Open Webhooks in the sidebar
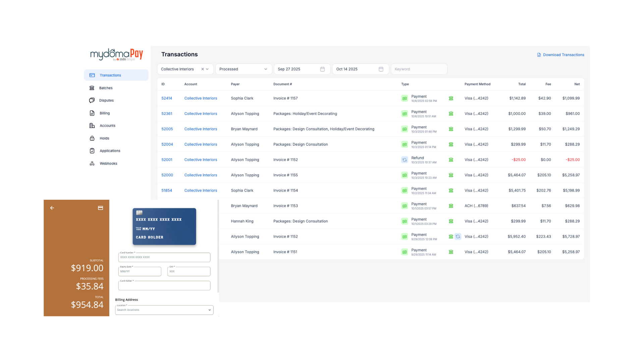 (108, 163)
